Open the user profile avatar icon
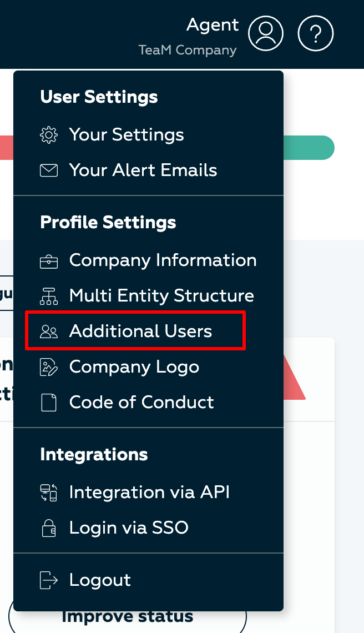 pyautogui.click(x=266, y=33)
